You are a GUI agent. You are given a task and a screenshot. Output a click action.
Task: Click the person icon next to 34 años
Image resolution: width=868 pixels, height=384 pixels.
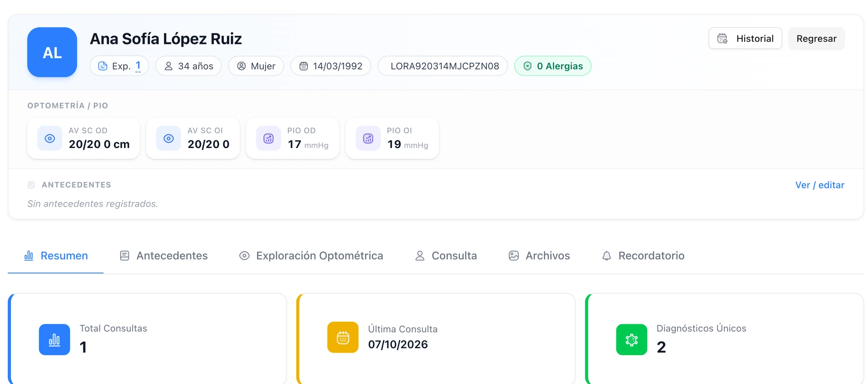[x=169, y=66]
